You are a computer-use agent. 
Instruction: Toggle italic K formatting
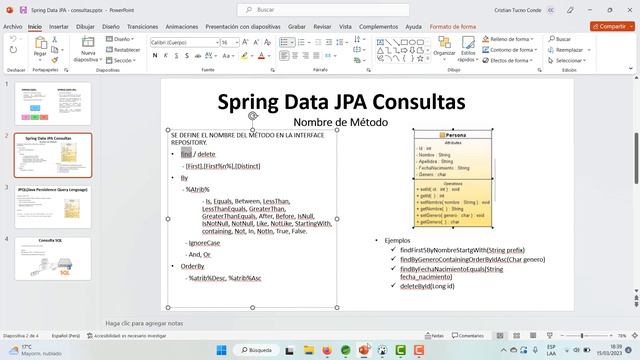[165, 56]
